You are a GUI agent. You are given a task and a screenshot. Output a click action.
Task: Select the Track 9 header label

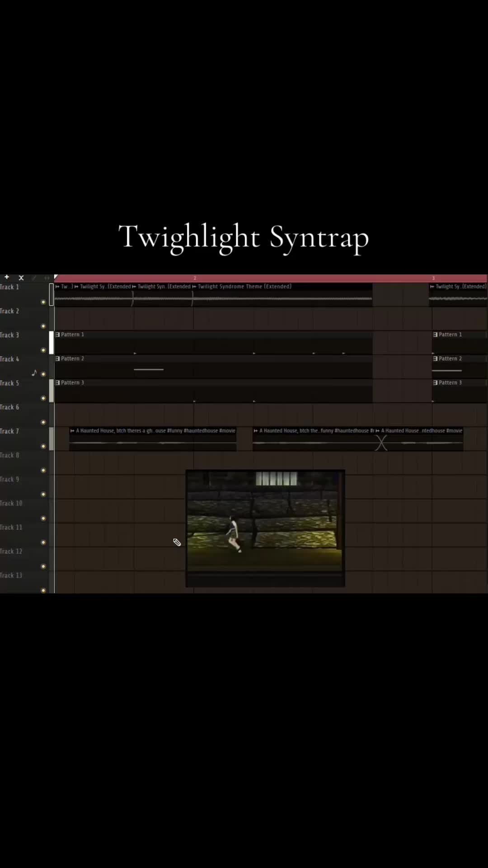click(x=9, y=479)
